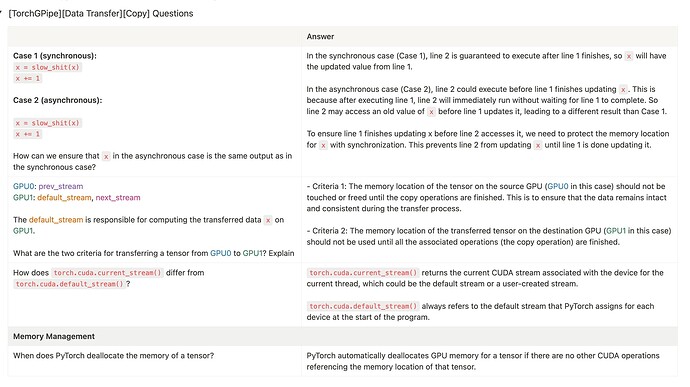This screenshot has height=387, width=690.
Task: Select the Answer column header cell
Action: 489,37
